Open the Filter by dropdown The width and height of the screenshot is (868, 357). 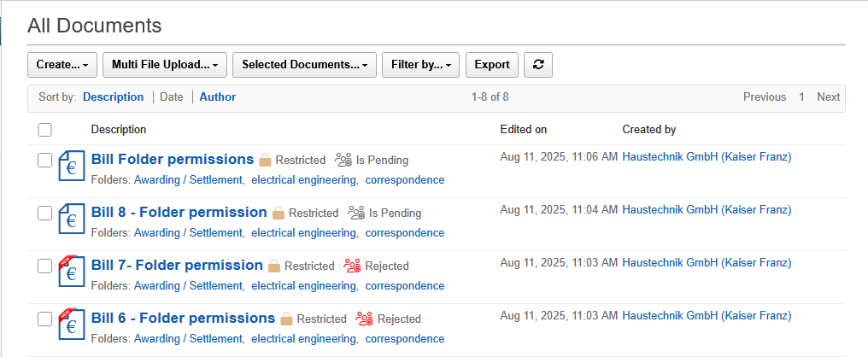click(x=420, y=65)
